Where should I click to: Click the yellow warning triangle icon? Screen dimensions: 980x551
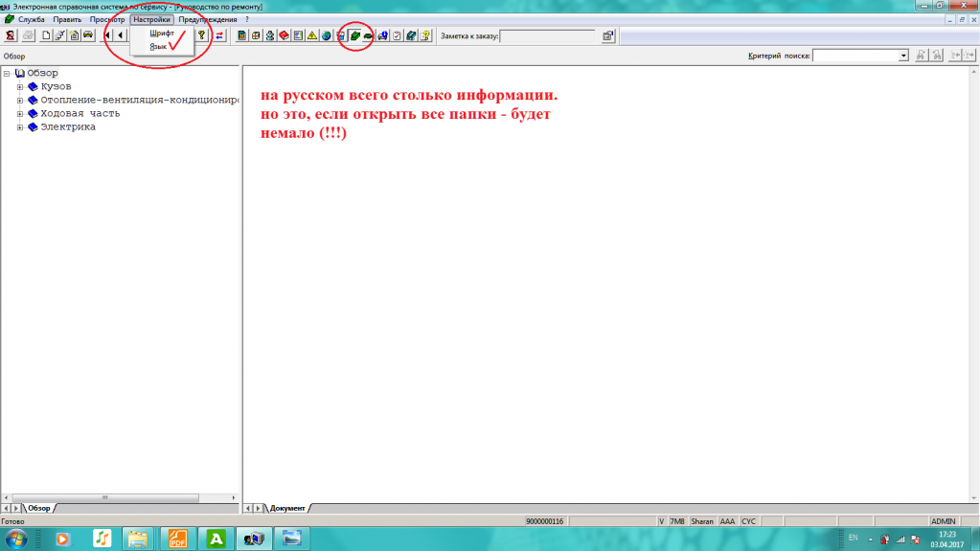tap(311, 36)
